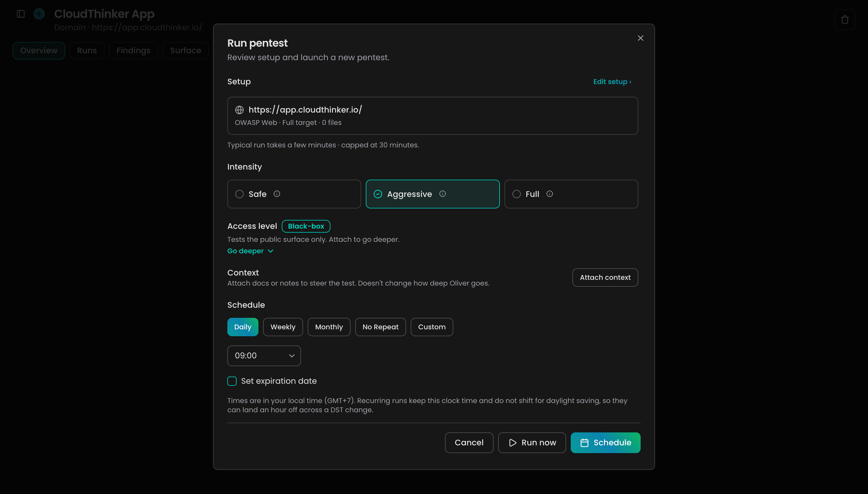Click the globe icon beside the target URL
The image size is (868, 494).
tap(239, 110)
